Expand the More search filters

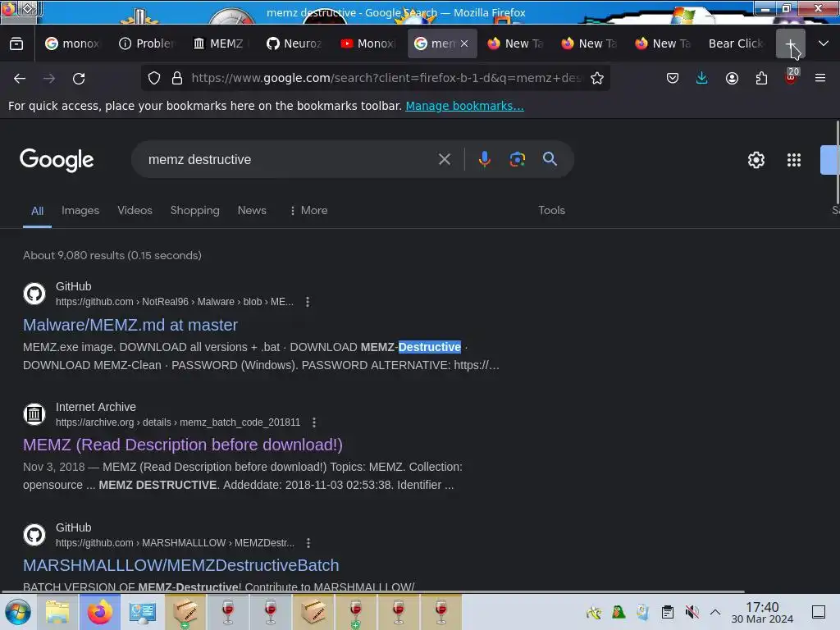pos(308,210)
